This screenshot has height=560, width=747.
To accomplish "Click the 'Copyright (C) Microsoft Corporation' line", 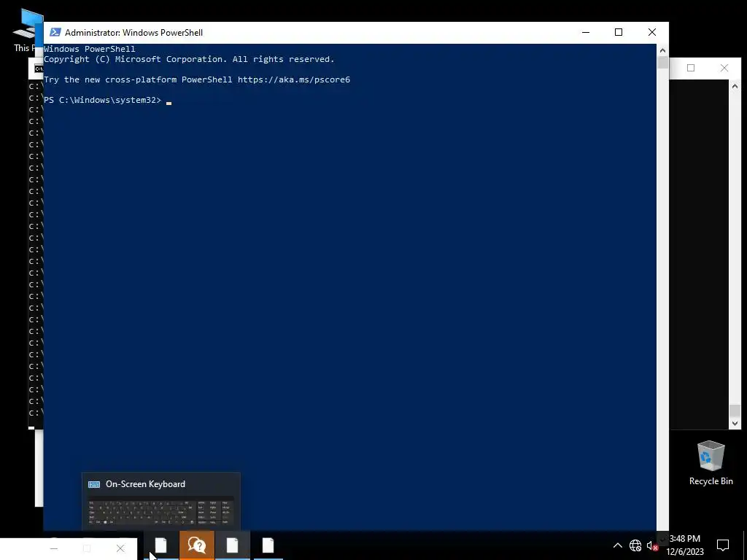I will [x=189, y=59].
